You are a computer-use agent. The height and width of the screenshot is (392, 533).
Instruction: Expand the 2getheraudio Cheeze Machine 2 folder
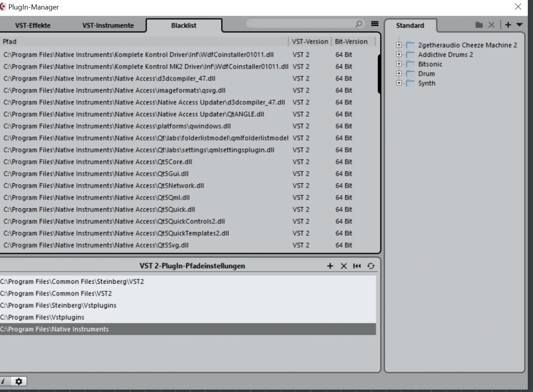pos(399,45)
